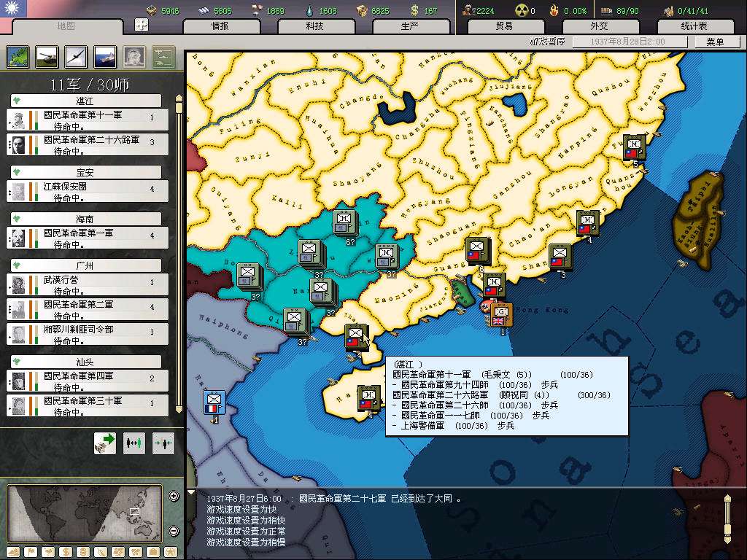
Task: Click the date display 1937年8月28日
Action: point(630,42)
